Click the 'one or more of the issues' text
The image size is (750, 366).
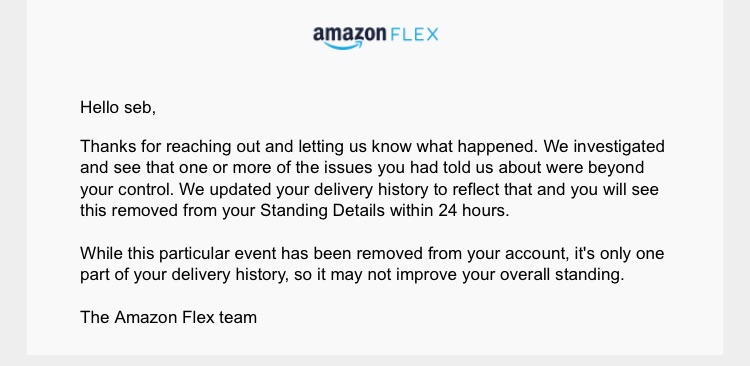pyautogui.click(x=276, y=168)
